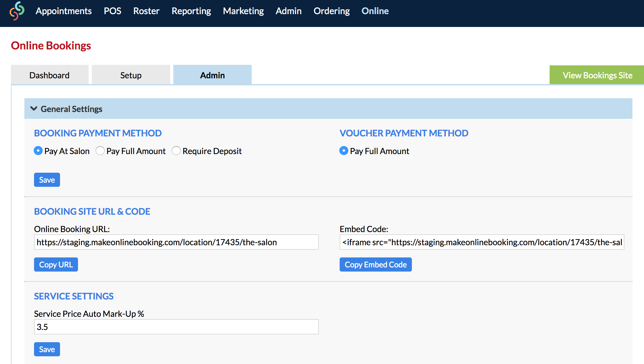644x364 pixels.
Task: Open the top navigation Admin menu
Action: [289, 11]
